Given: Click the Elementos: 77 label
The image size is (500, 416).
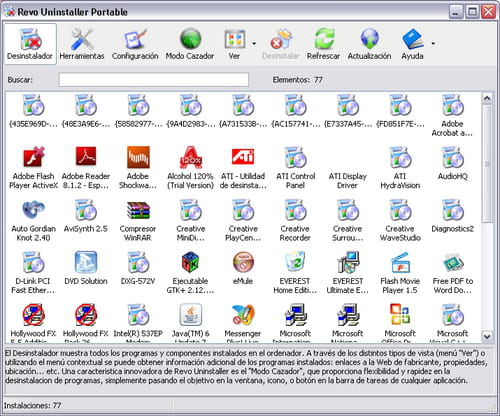Looking at the screenshot, I should pos(297,80).
